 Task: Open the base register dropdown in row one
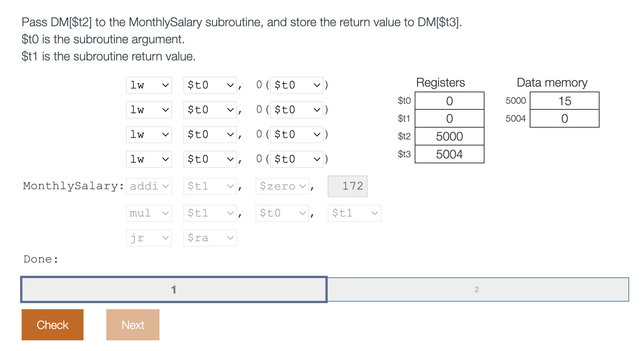[297, 85]
